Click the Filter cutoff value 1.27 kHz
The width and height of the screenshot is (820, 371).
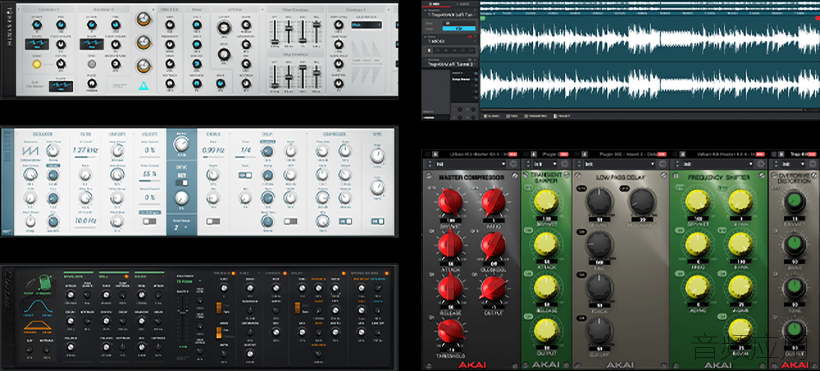tap(85, 151)
